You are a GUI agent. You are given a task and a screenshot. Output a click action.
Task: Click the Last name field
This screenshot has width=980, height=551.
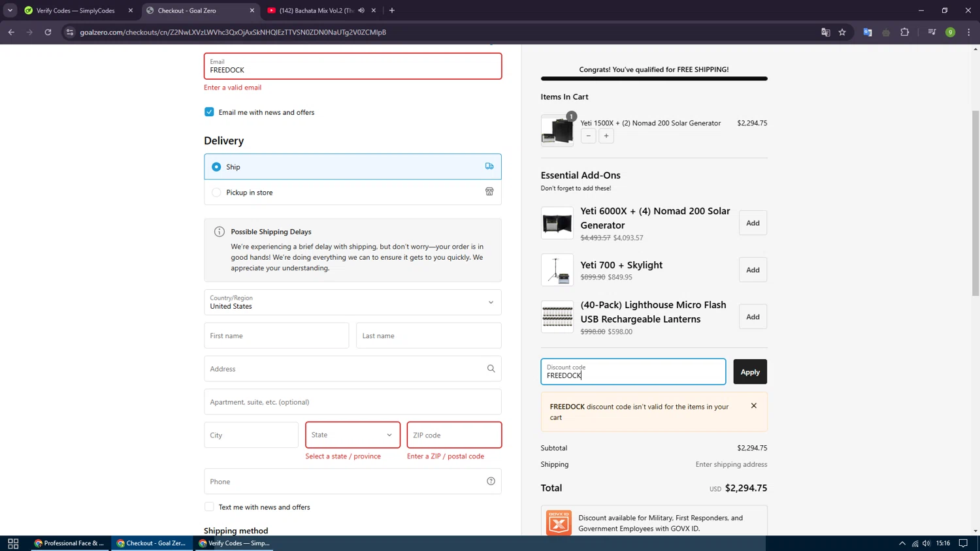429,336
